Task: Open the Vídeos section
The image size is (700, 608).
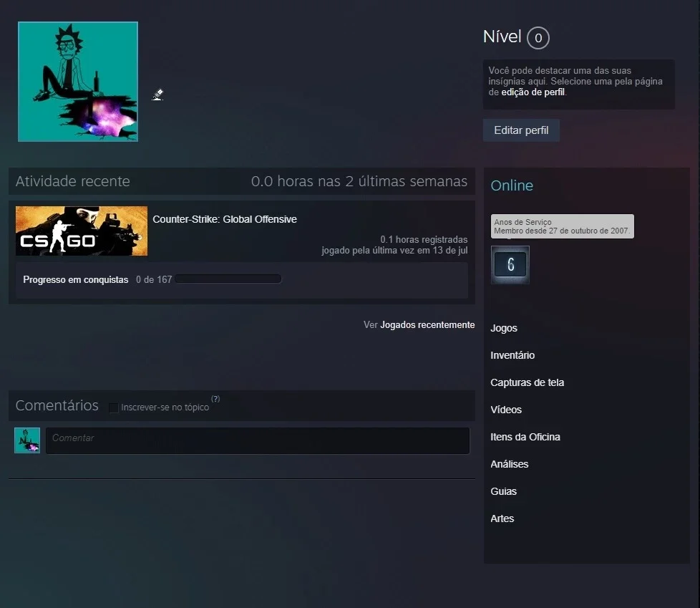Action: click(x=506, y=410)
